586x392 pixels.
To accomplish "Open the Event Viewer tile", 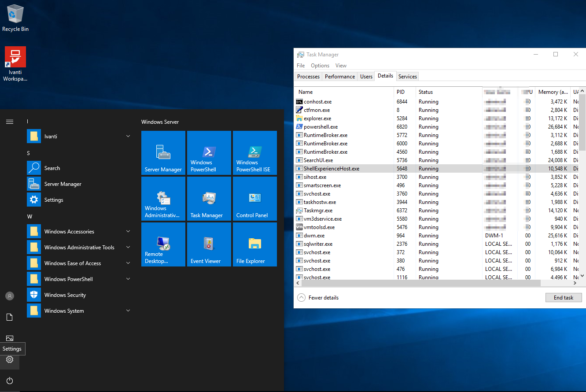I will pos(209,244).
